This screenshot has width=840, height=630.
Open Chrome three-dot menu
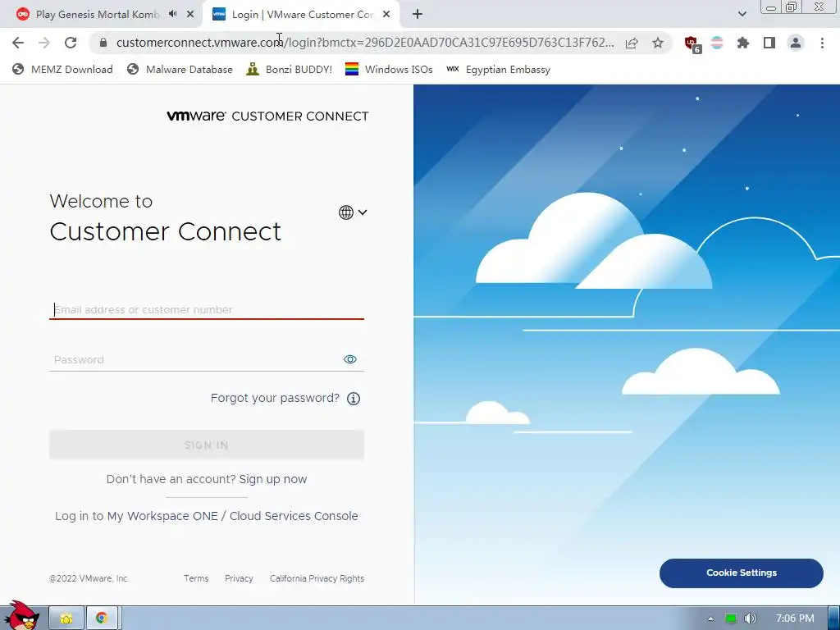(822, 43)
